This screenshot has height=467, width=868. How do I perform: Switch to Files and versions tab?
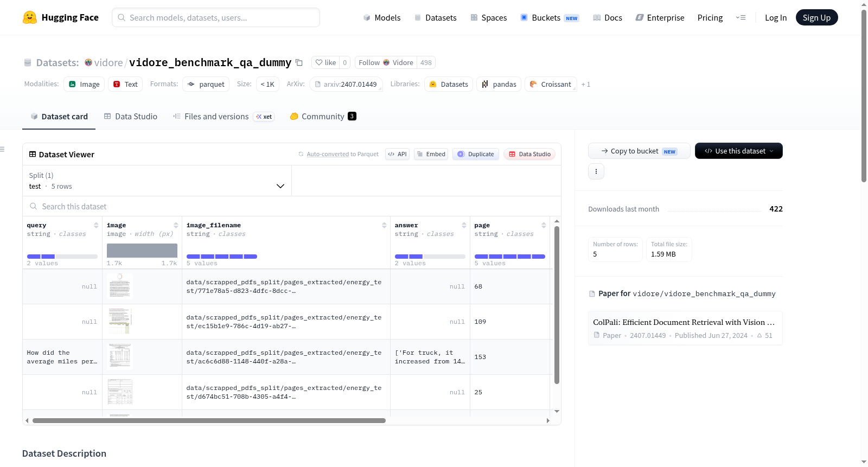point(224,116)
